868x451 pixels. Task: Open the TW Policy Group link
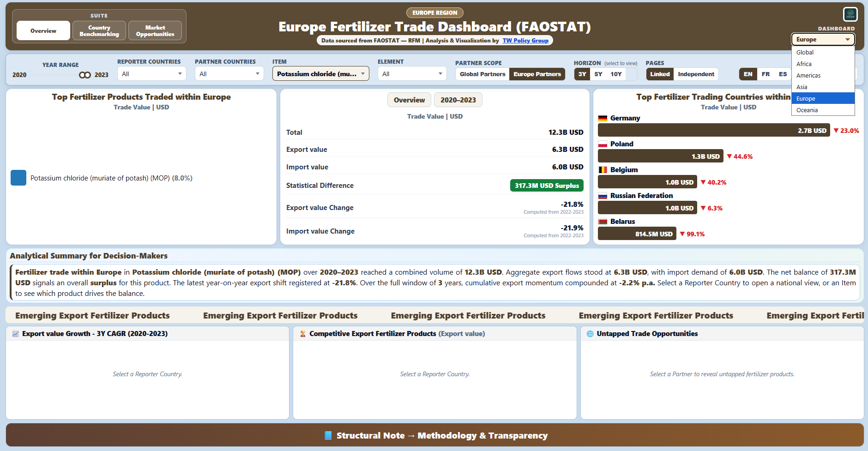(525, 41)
